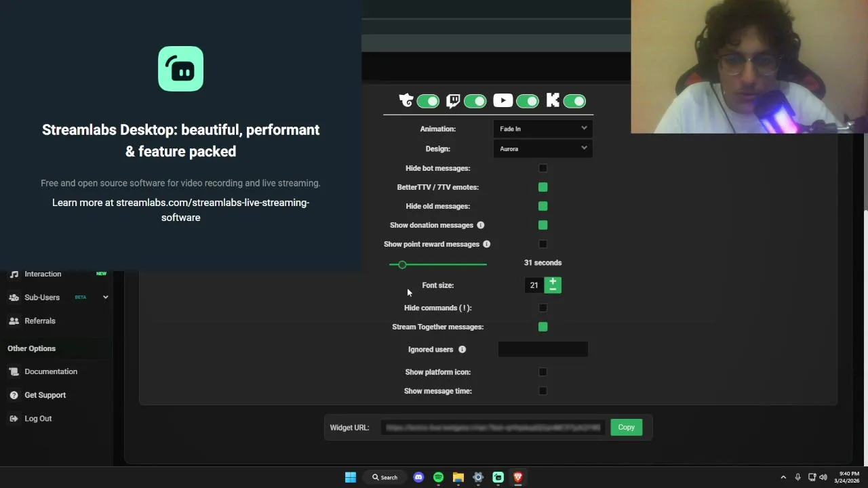The width and height of the screenshot is (868, 488).
Task: Click the Get Support question icon
Action: [x=14, y=395]
